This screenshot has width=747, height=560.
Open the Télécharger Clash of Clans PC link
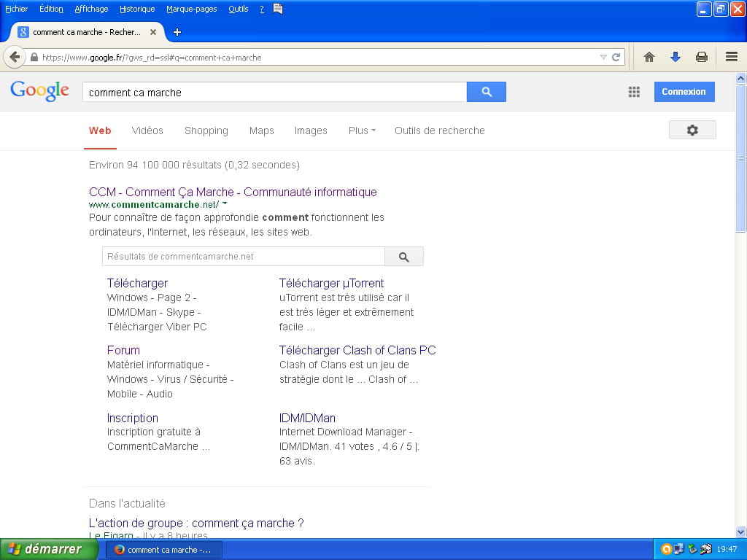click(357, 350)
